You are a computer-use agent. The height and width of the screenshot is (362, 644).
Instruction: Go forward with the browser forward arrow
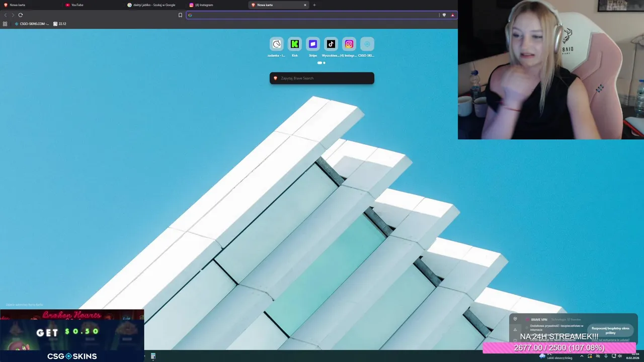pos(13,15)
